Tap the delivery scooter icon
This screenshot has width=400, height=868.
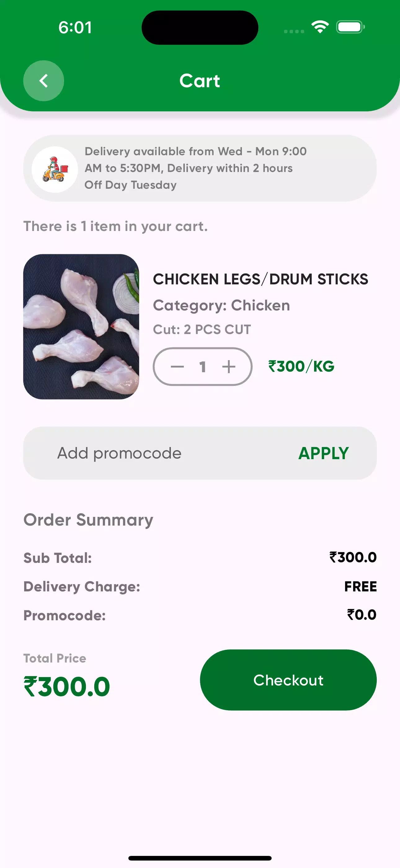[55, 169]
